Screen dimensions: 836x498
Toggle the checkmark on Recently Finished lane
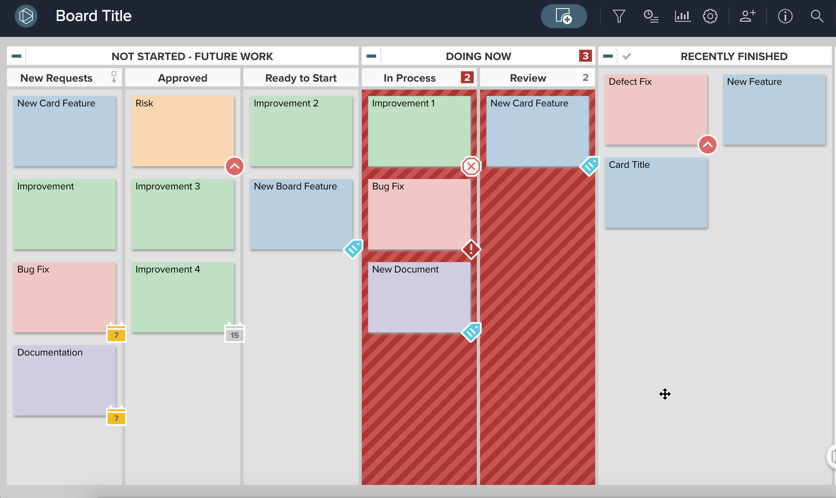pyautogui.click(x=627, y=56)
